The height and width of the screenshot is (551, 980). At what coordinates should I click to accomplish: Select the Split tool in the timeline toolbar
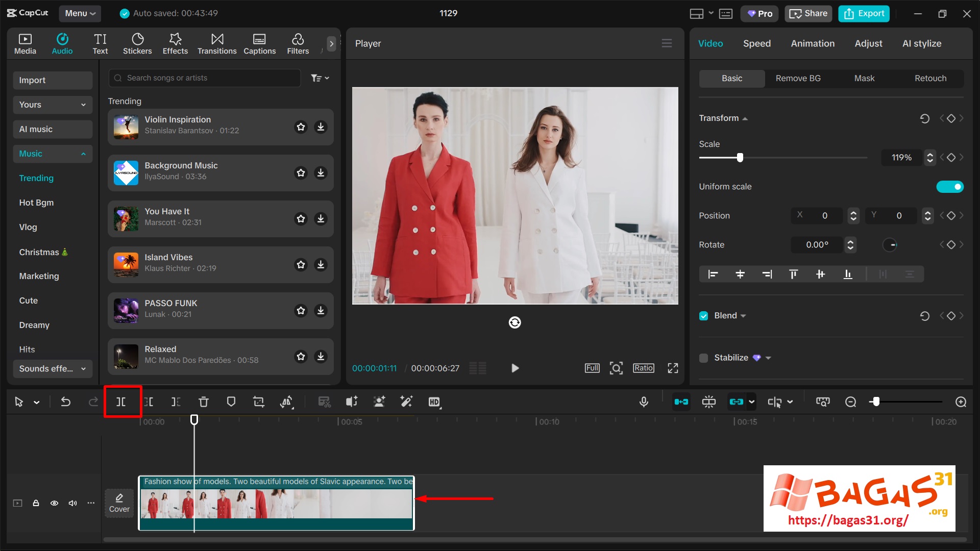(121, 402)
